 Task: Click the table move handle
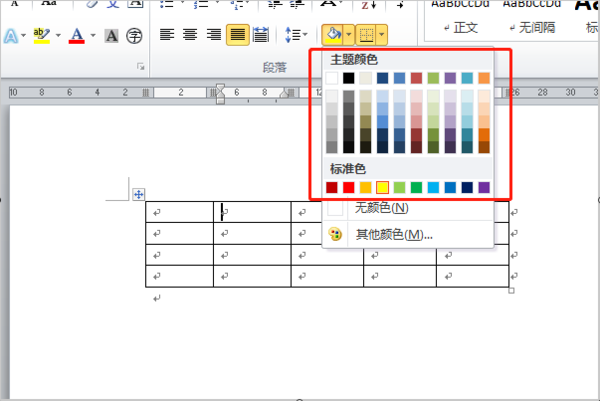(139, 194)
